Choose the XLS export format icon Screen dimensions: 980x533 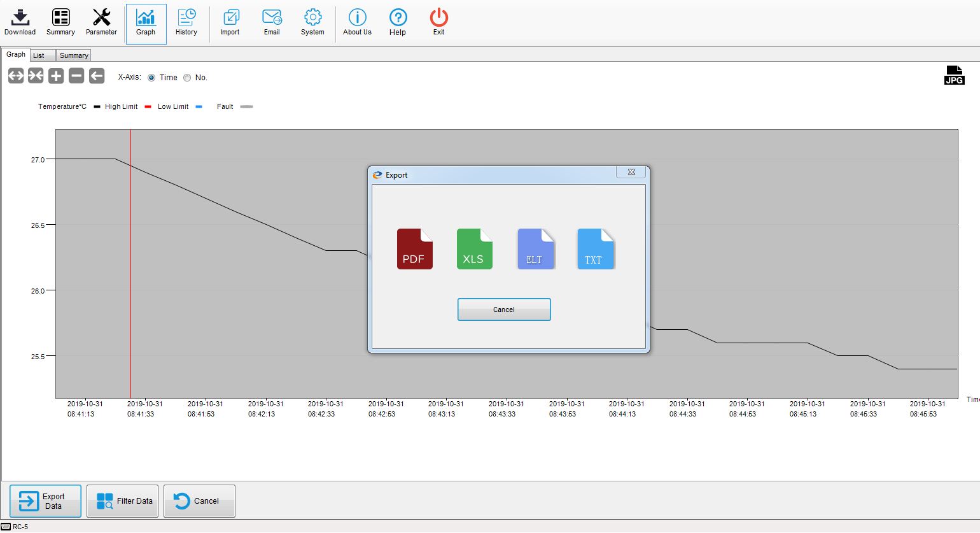[474, 249]
